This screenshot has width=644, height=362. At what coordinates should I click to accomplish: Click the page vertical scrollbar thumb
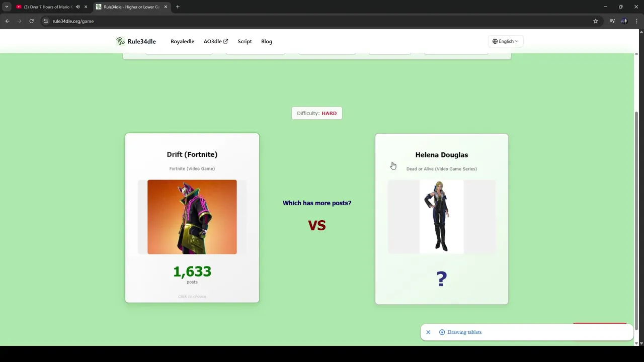click(636, 221)
